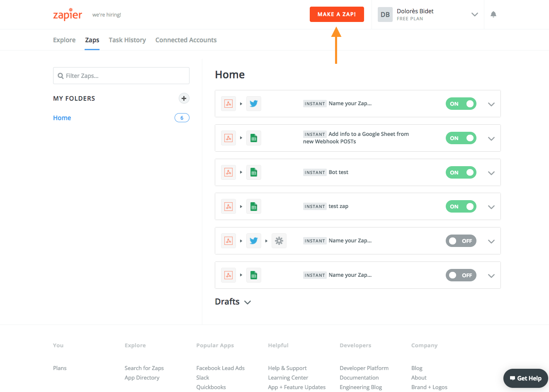The height and width of the screenshot is (392, 549).
Task: Click the webhook icon in the OFF Google Sheets zap
Action: pyautogui.click(x=228, y=275)
